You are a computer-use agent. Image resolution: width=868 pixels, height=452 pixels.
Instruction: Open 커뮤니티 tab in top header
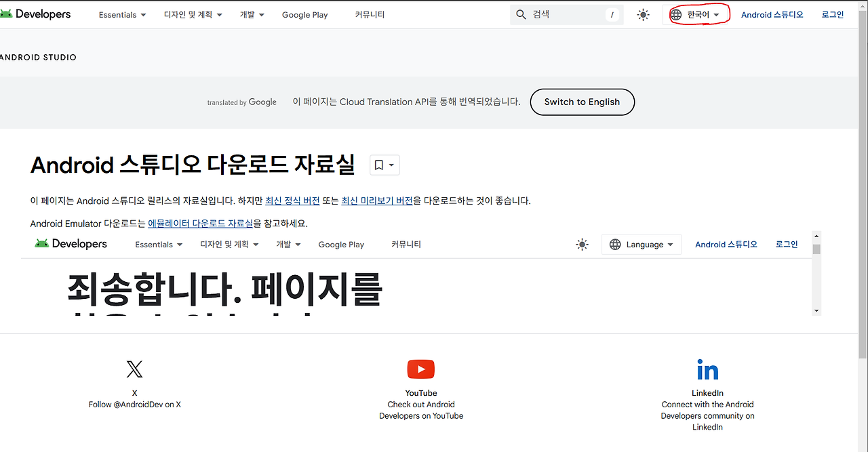pyautogui.click(x=370, y=15)
